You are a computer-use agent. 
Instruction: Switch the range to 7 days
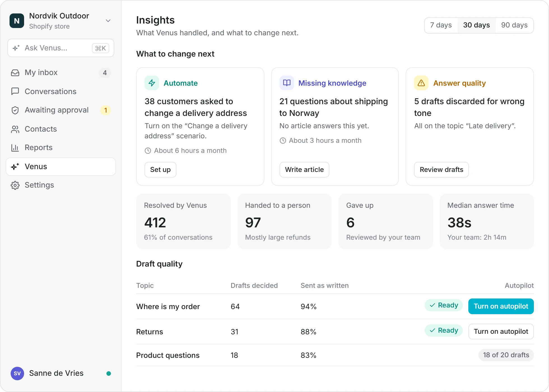click(x=441, y=25)
